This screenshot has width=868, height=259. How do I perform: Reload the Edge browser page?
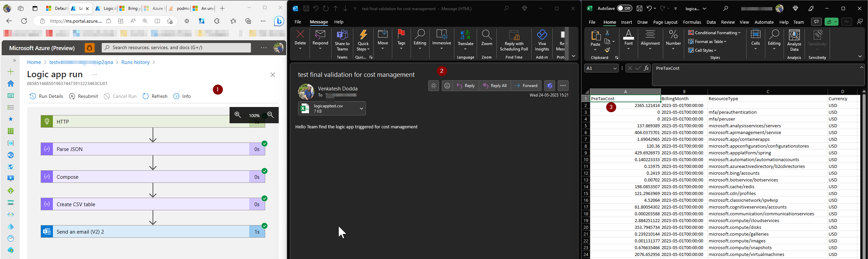click(24, 21)
